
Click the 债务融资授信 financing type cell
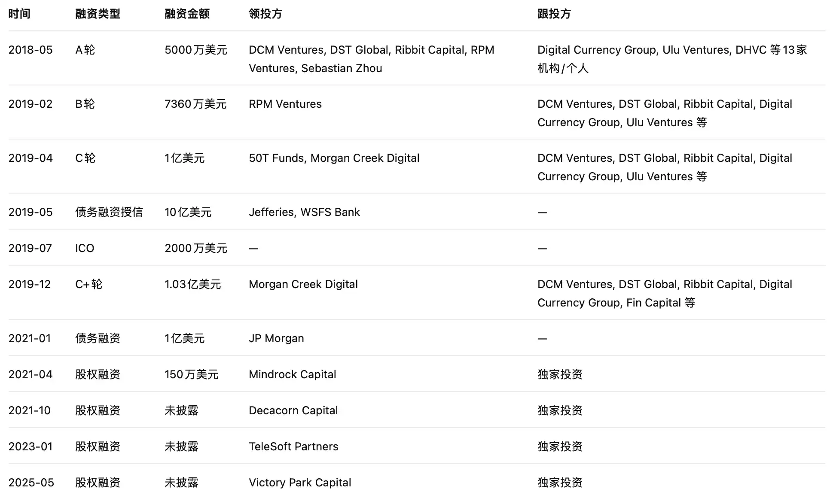point(109,212)
